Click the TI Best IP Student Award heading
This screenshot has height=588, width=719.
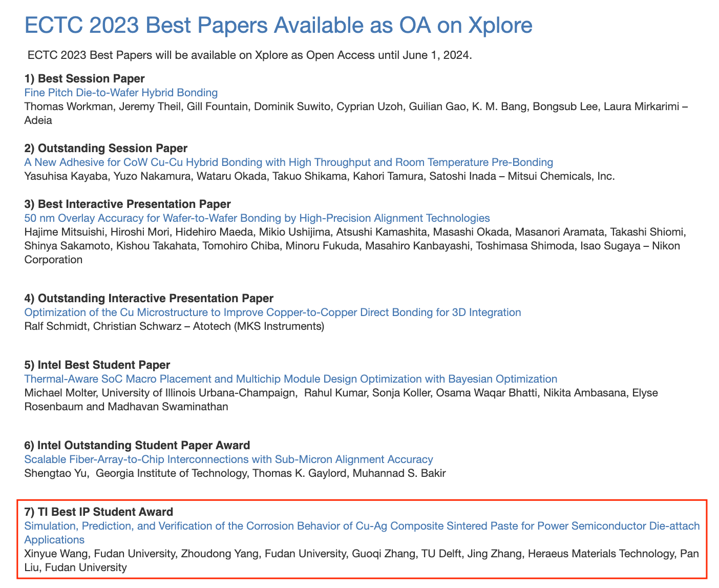[x=99, y=512]
